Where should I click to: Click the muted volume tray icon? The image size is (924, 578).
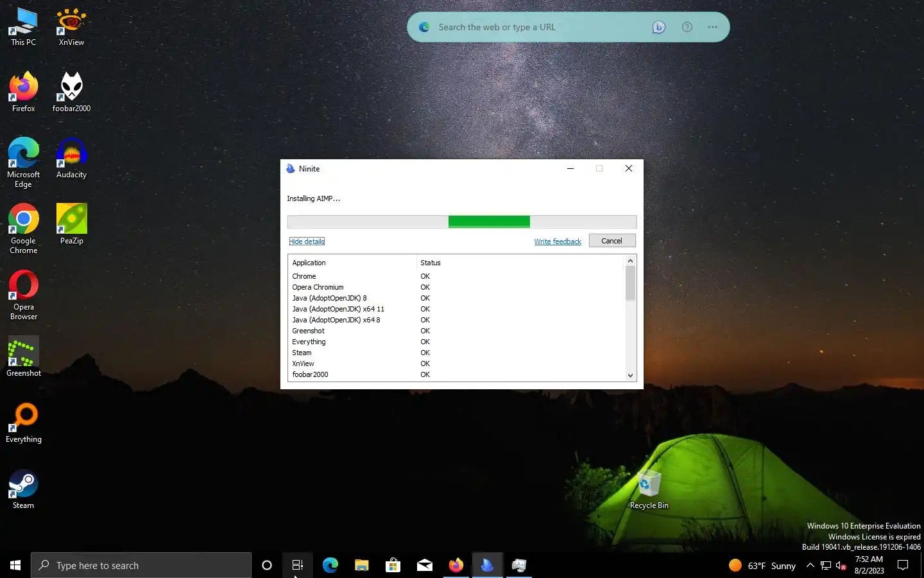pyautogui.click(x=841, y=566)
